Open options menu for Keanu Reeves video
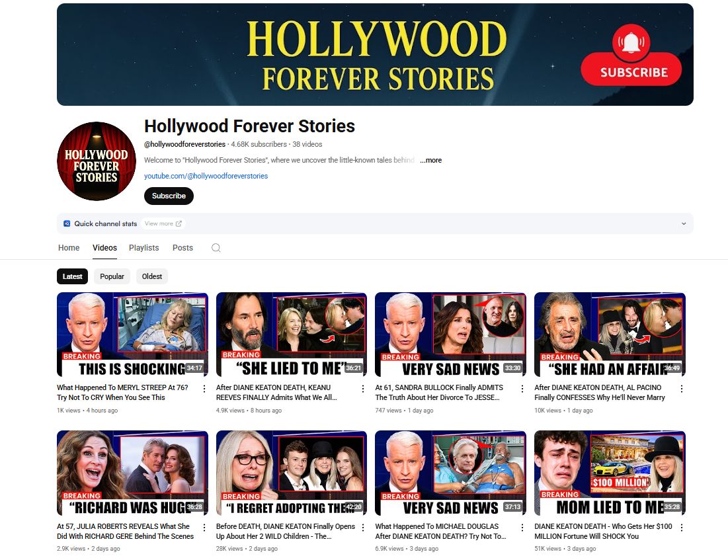Screen dimensions: 728x560 (362, 389)
